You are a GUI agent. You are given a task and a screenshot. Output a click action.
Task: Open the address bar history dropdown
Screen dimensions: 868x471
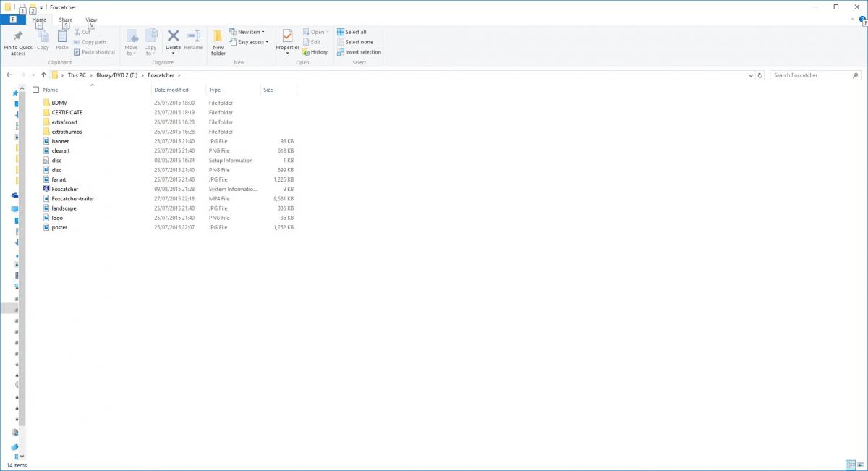click(751, 75)
